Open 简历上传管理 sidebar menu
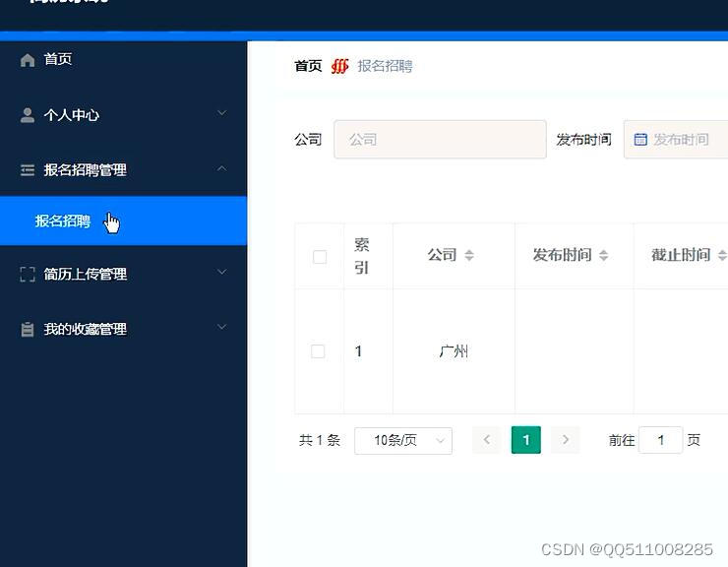The image size is (728, 567). tap(123, 274)
